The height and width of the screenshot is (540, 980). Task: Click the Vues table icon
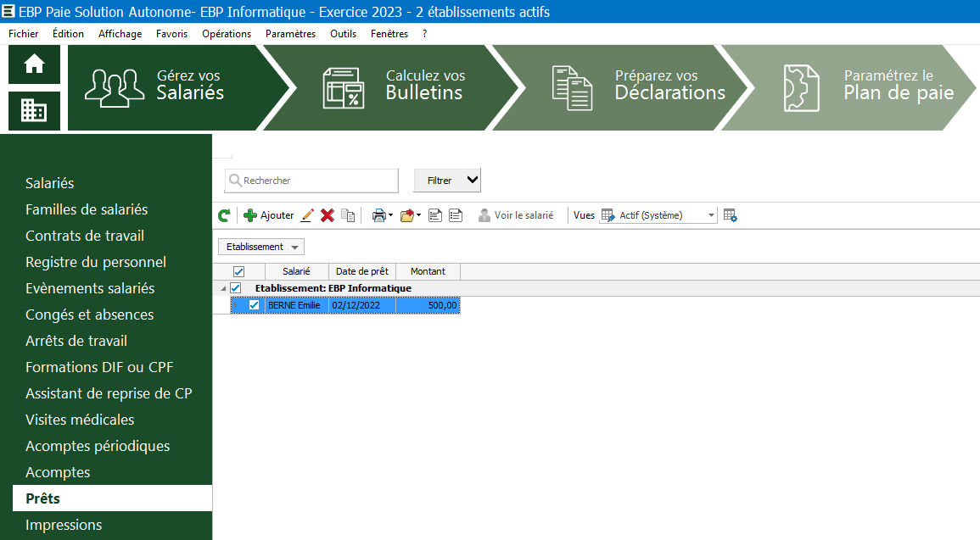pyautogui.click(x=608, y=215)
